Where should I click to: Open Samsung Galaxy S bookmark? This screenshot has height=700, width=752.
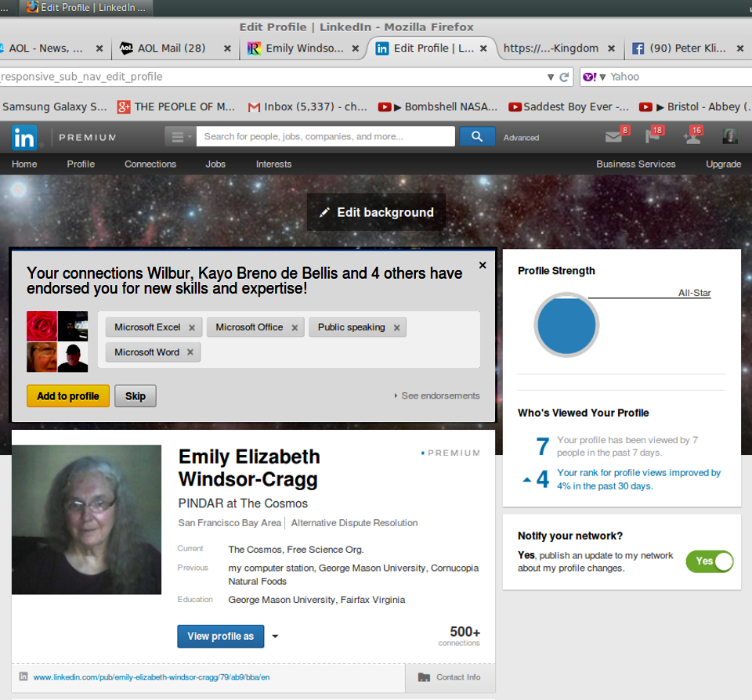(x=54, y=107)
